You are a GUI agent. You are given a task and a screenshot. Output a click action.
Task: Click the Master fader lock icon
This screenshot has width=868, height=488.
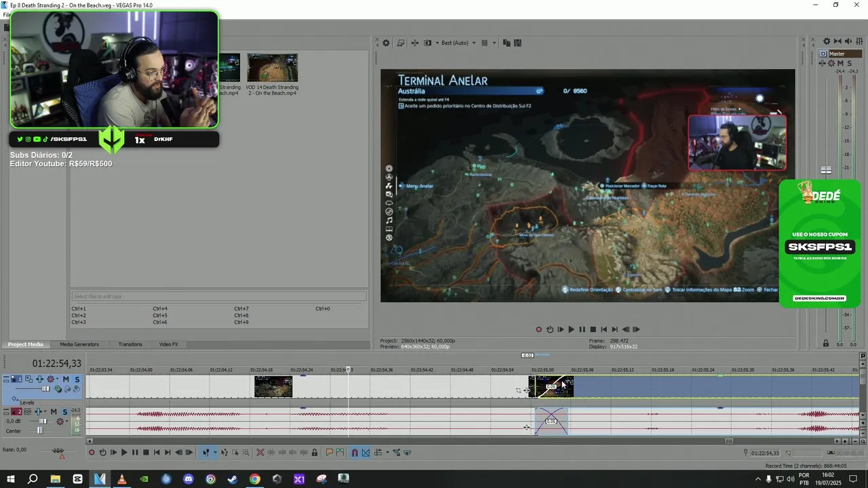coord(825,344)
